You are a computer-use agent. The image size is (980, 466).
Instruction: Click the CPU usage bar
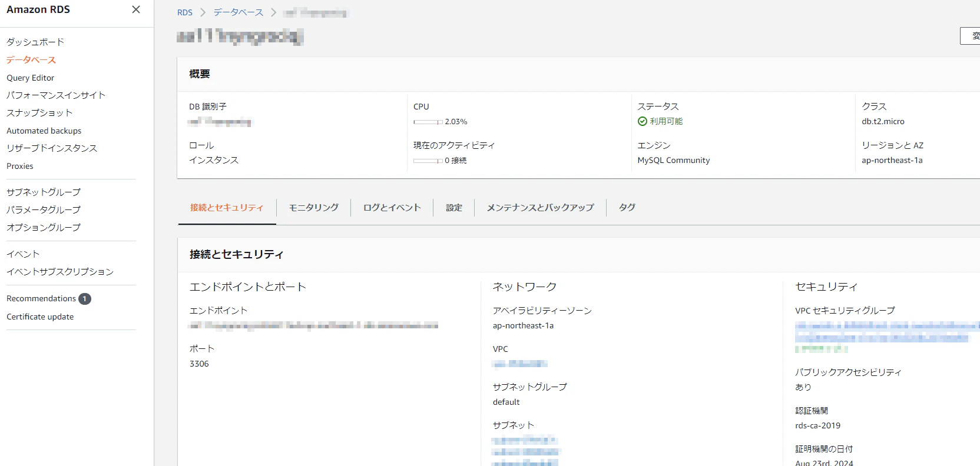tap(428, 122)
